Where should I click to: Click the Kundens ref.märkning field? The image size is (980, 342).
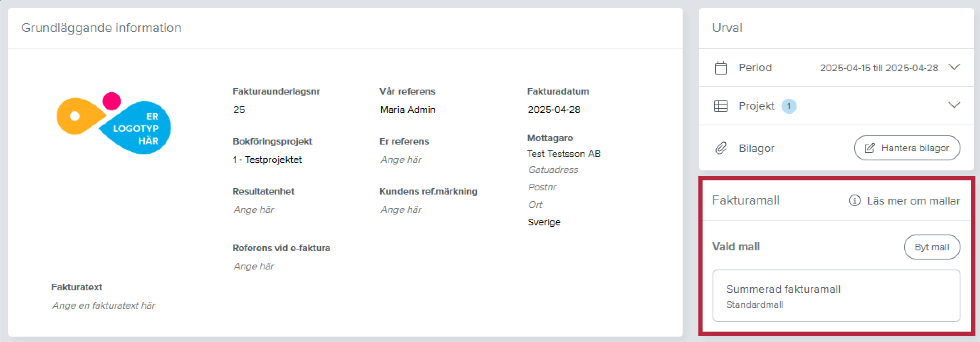[x=401, y=210]
